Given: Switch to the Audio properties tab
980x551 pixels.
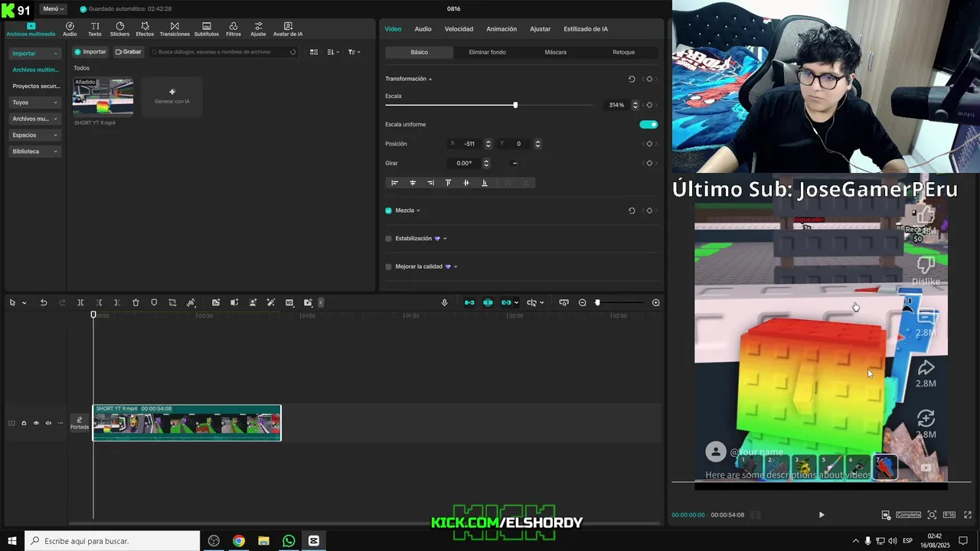Looking at the screenshot, I should [423, 29].
